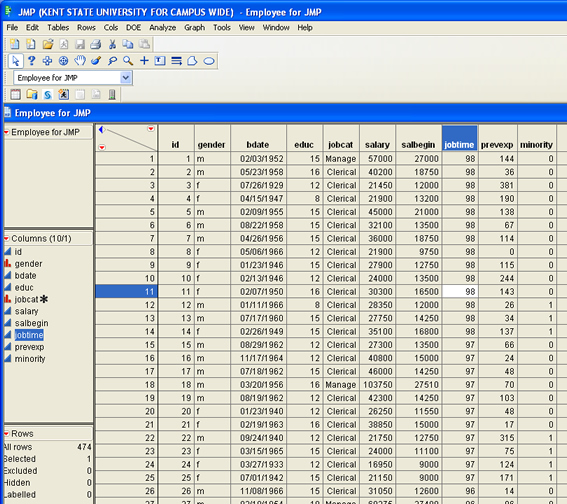Click bdate cell 02/03/1952
The width and height of the screenshot is (567, 504).
[258, 158]
